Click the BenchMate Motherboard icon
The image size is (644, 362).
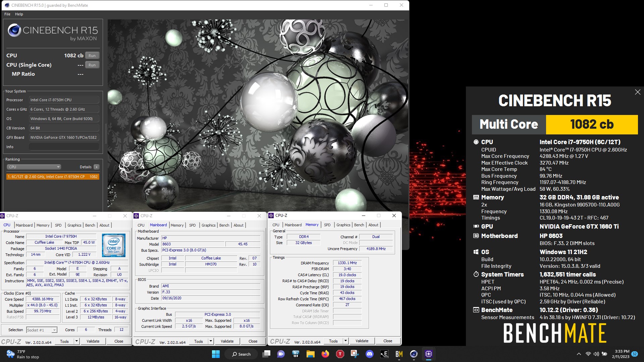click(476, 236)
